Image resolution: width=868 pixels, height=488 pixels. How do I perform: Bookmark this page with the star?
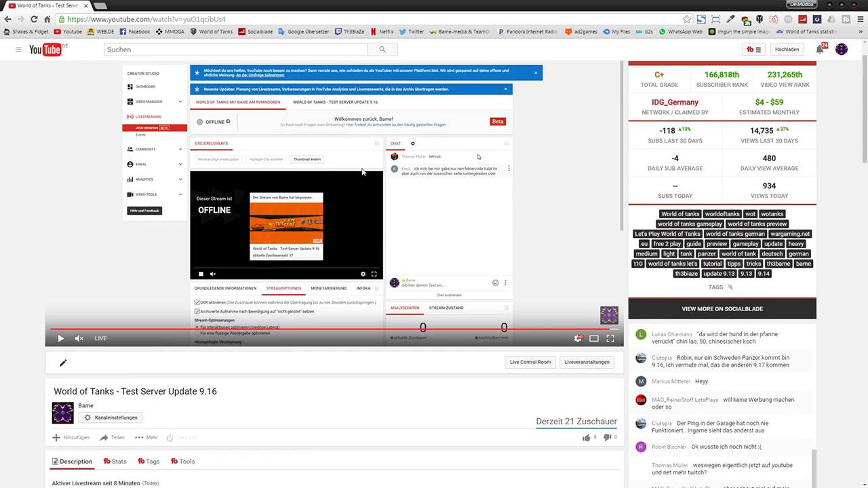pos(687,19)
